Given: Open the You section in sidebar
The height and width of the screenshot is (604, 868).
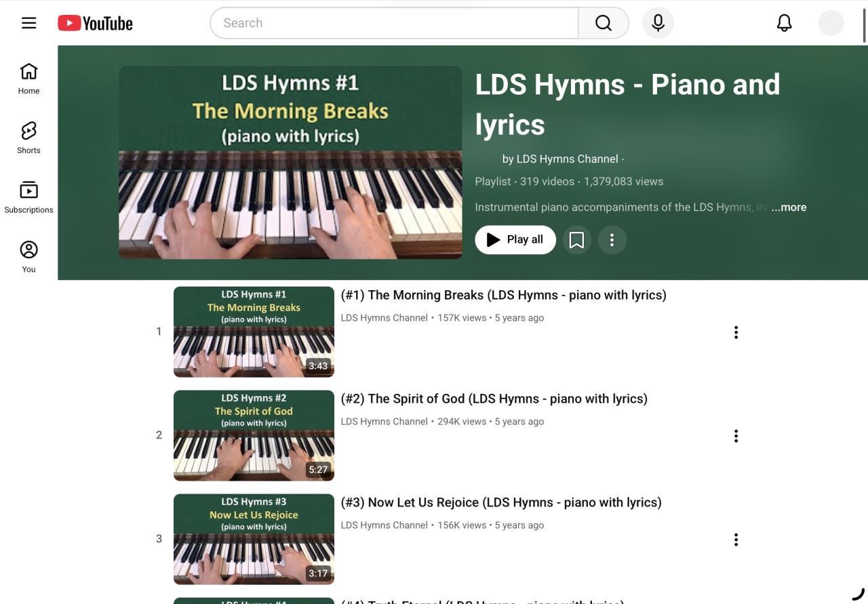Looking at the screenshot, I should (28, 257).
